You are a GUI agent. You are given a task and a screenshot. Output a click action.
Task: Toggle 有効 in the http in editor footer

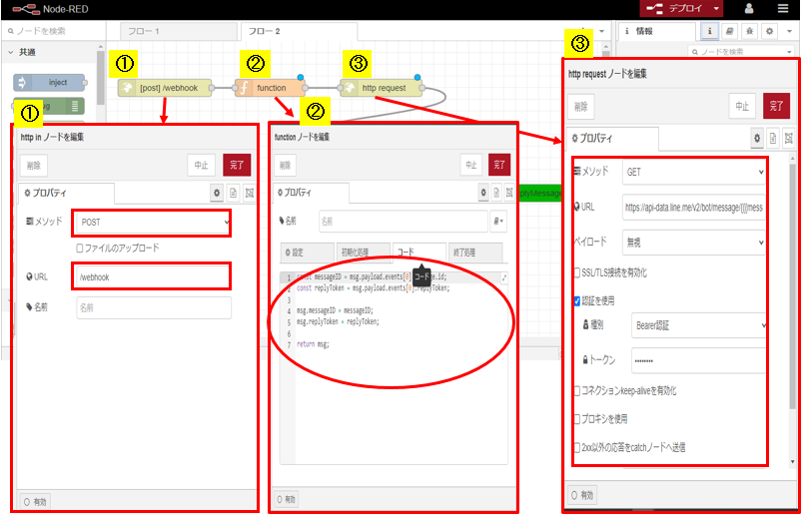click(35, 502)
